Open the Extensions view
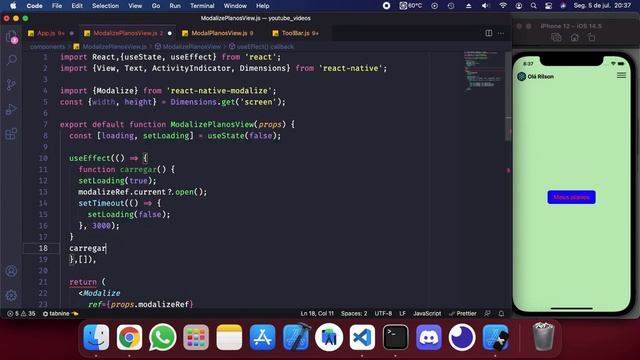 pos(11,134)
